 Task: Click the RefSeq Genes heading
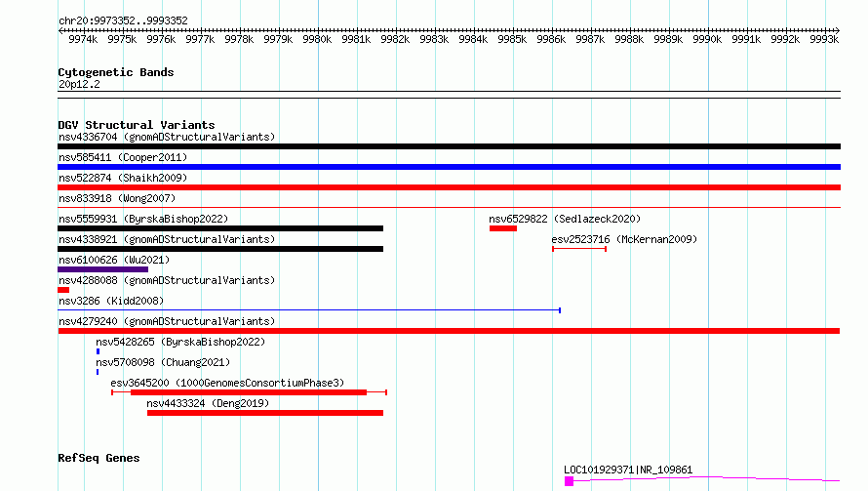(x=99, y=458)
